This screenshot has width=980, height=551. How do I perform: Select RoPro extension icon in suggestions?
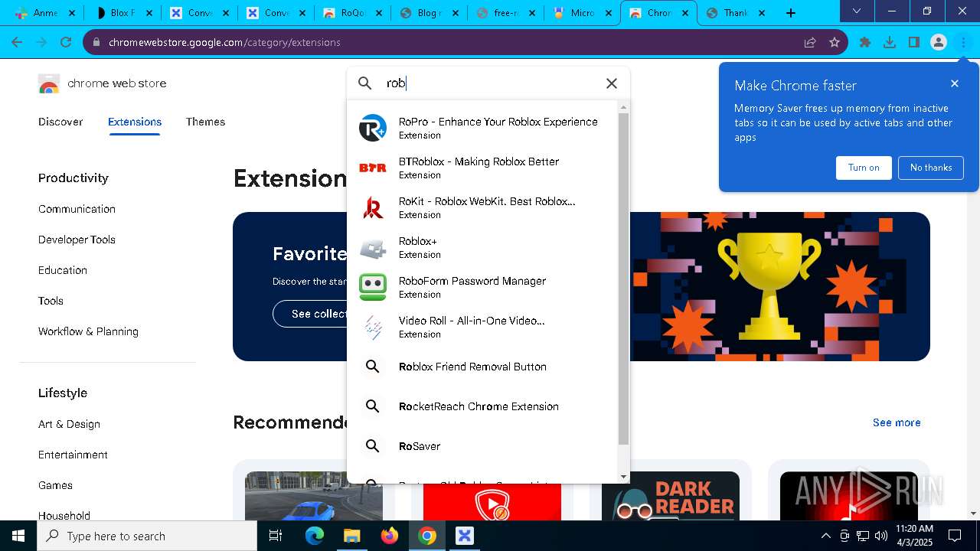point(373,128)
